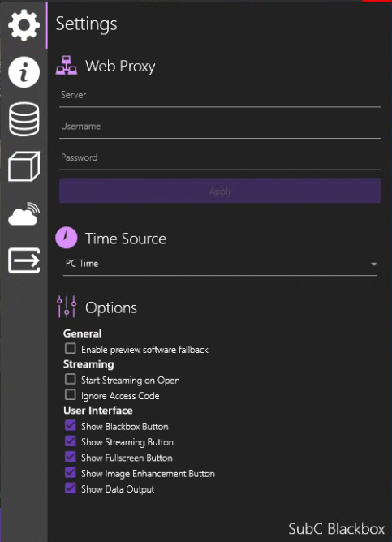Disable Show Image Enhancement Button
The width and height of the screenshot is (392, 542).
pos(71,472)
